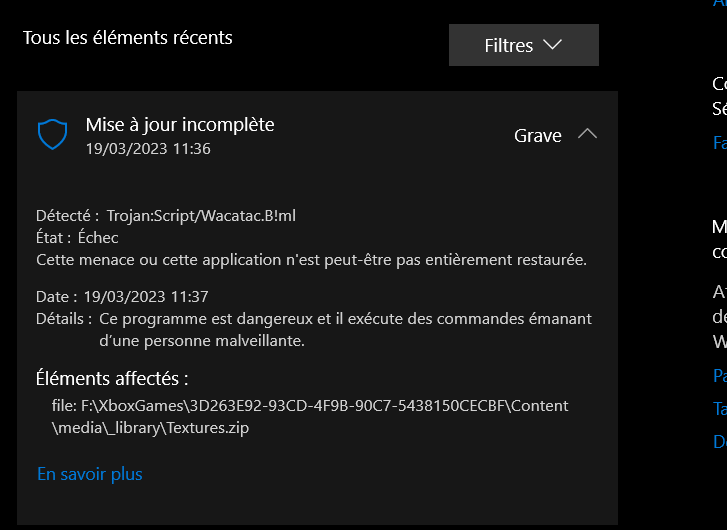Open the cut-off blue 'De' link at right edge

pyautogui.click(x=720, y=441)
